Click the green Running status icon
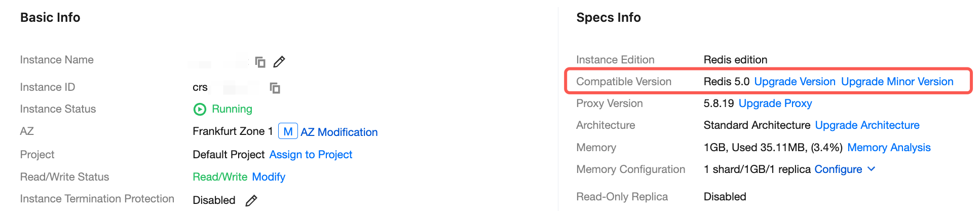 (200, 109)
